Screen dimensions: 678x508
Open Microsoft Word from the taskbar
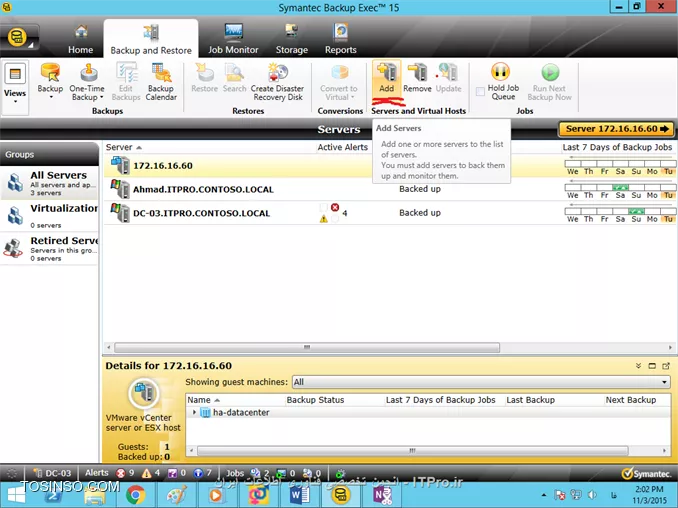pos(300,495)
